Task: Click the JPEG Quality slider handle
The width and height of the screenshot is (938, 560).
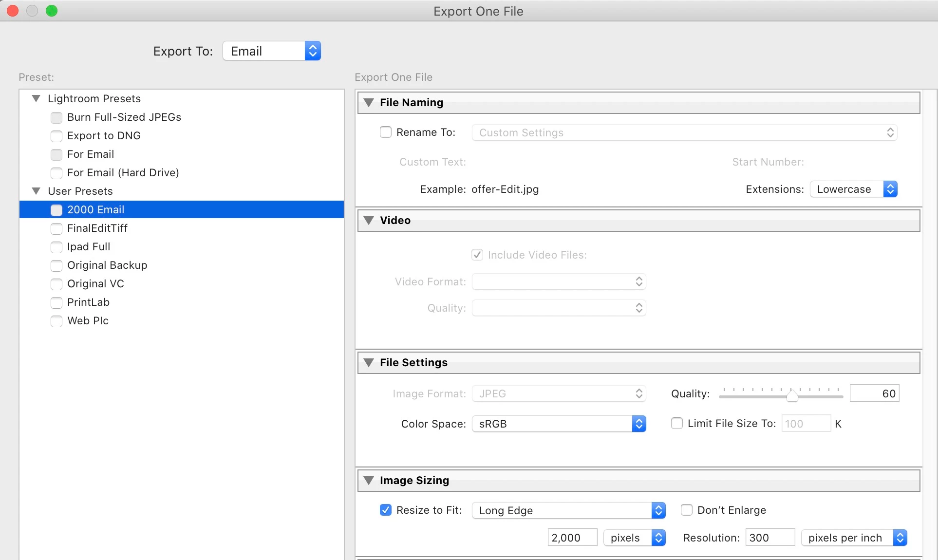Action: 792,396
